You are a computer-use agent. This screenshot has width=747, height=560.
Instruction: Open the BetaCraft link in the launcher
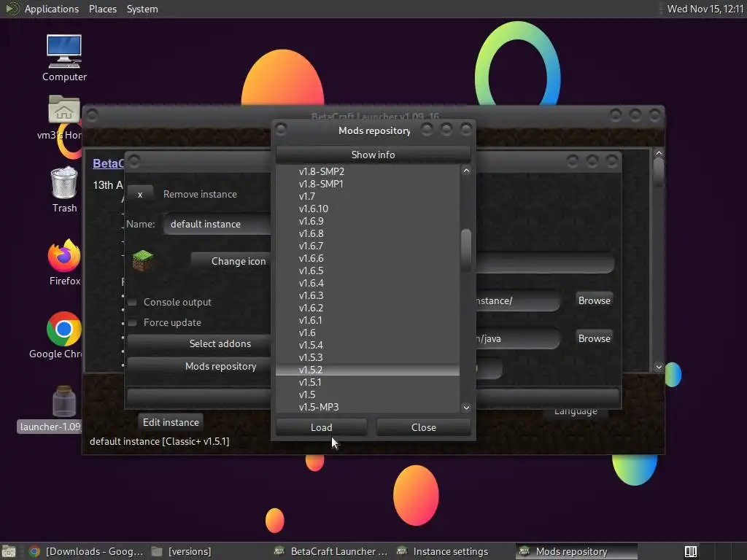(108, 163)
